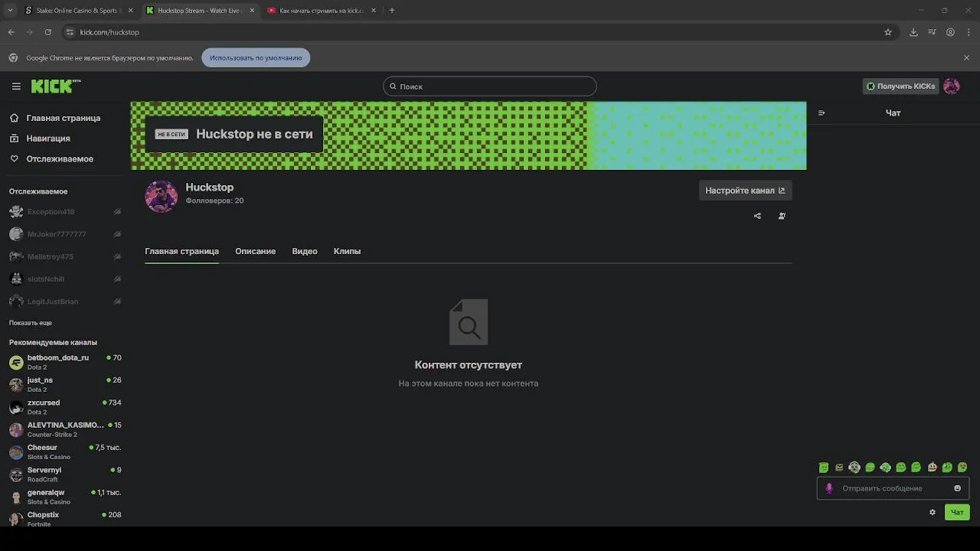This screenshot has height=551, width=980.
Task: Open recommended channel Chopstix
Action: (65, 518)
